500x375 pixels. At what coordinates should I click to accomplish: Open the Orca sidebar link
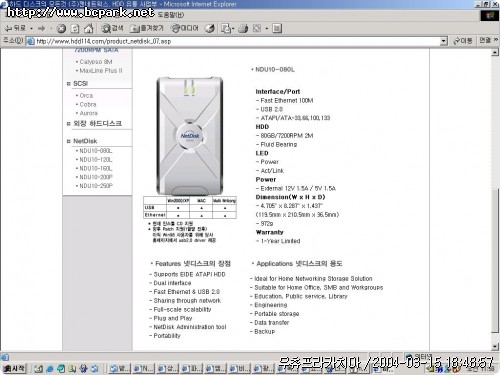[x=86, y=96]
